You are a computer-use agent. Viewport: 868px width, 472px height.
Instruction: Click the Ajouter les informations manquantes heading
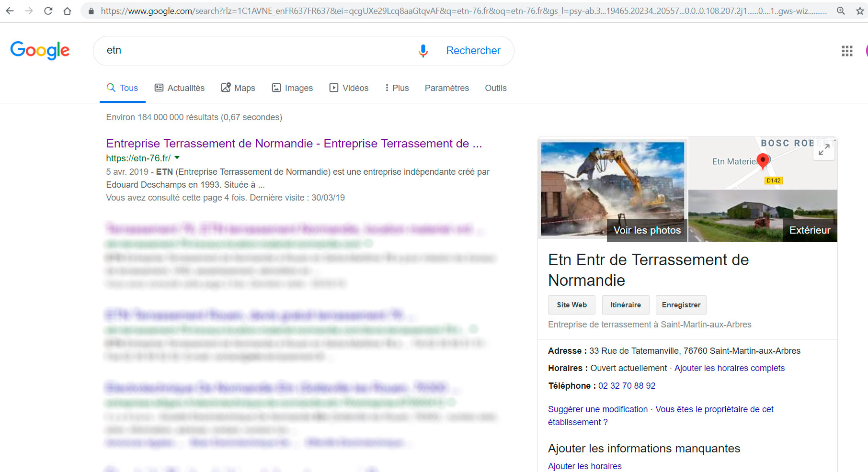(x=644, y=449)
